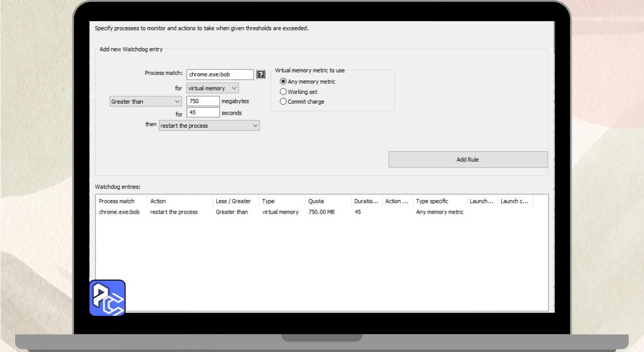Click the Type column header
Image resolution: width=644 pixels, height=352 pixels.
[281, 201]
